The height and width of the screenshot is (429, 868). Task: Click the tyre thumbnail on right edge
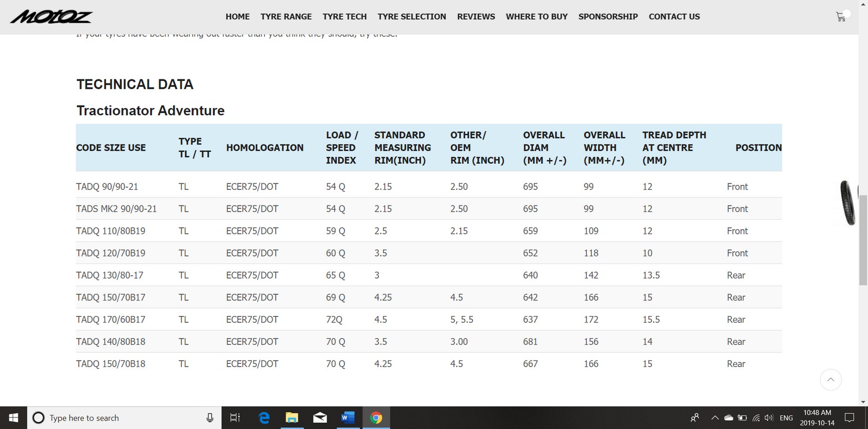[847, 202]
